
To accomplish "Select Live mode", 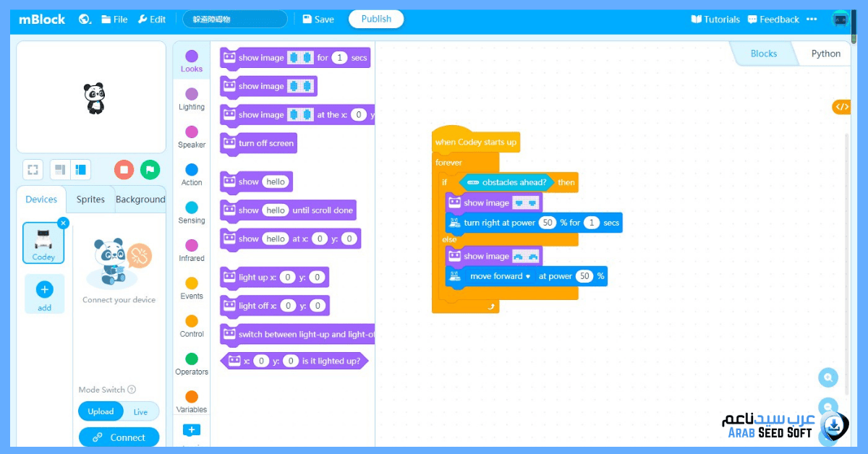I will [x=140, y=412].
